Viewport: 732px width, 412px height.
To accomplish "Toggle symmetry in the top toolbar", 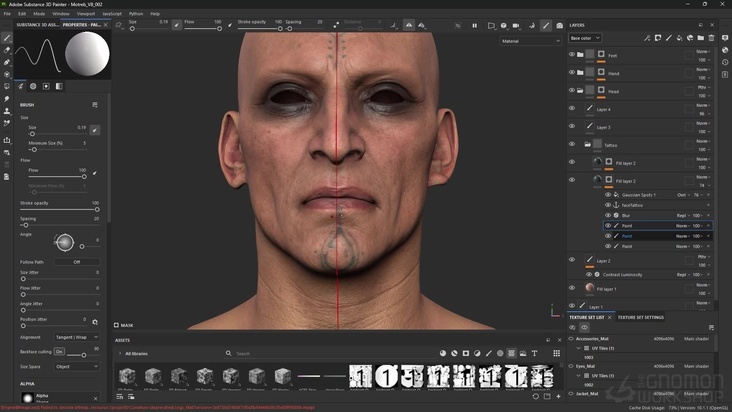I will (408, 26).
